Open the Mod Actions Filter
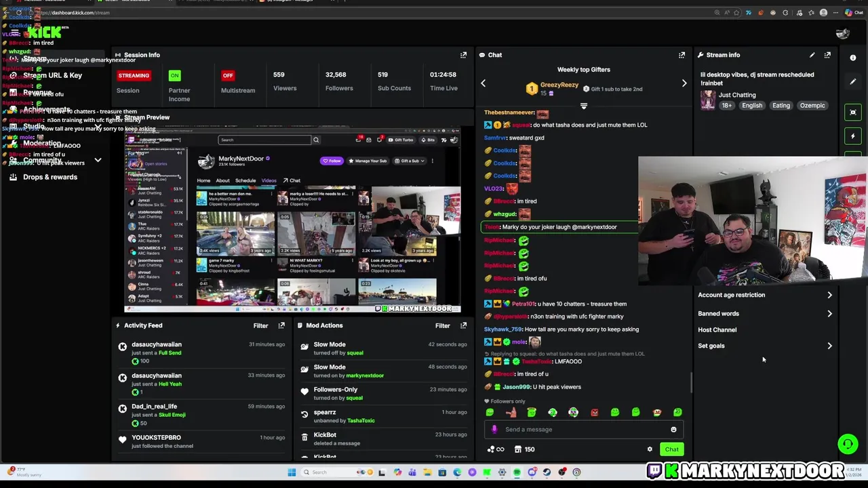868x488 pixels. click(x=442, y=325)
